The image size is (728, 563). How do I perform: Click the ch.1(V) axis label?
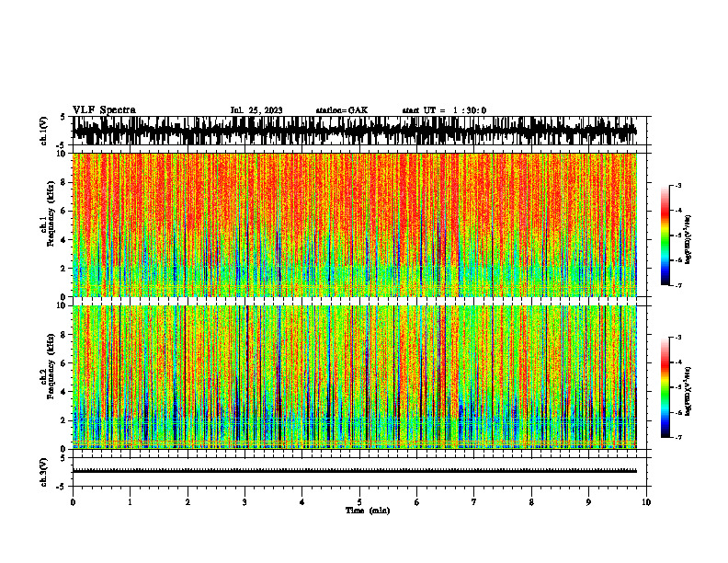click(43, 131)
